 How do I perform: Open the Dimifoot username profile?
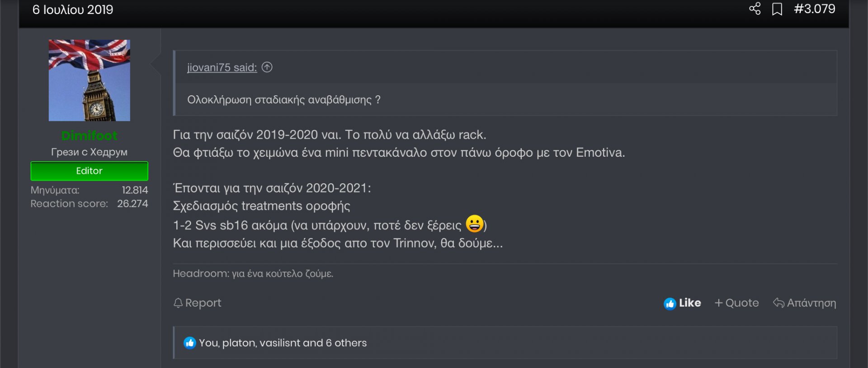pyautogui.click(x=89, y=135)
